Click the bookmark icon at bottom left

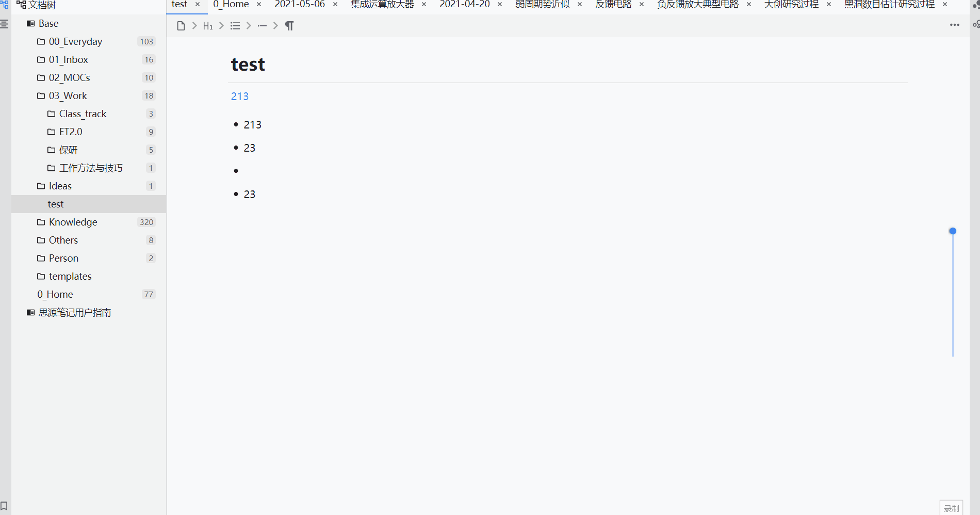point(5,507)
